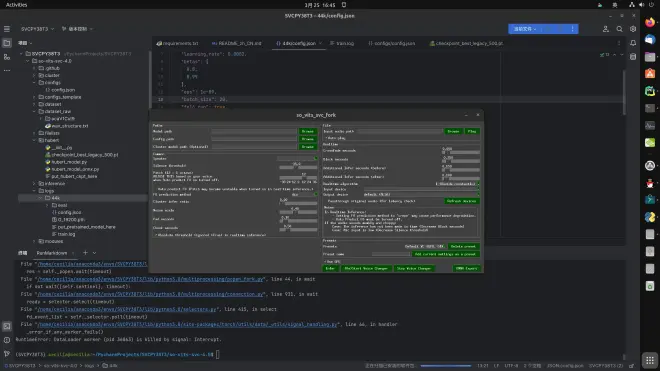Open the Git tool window icon
660x371 pixels.
click(x=7, y=354)
